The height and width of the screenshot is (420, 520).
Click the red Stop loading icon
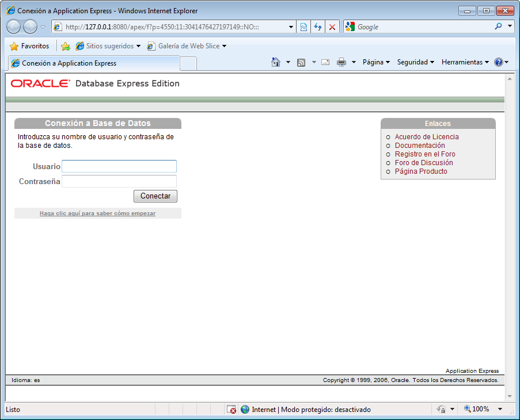pyautogui.click(x=332, y=27)
